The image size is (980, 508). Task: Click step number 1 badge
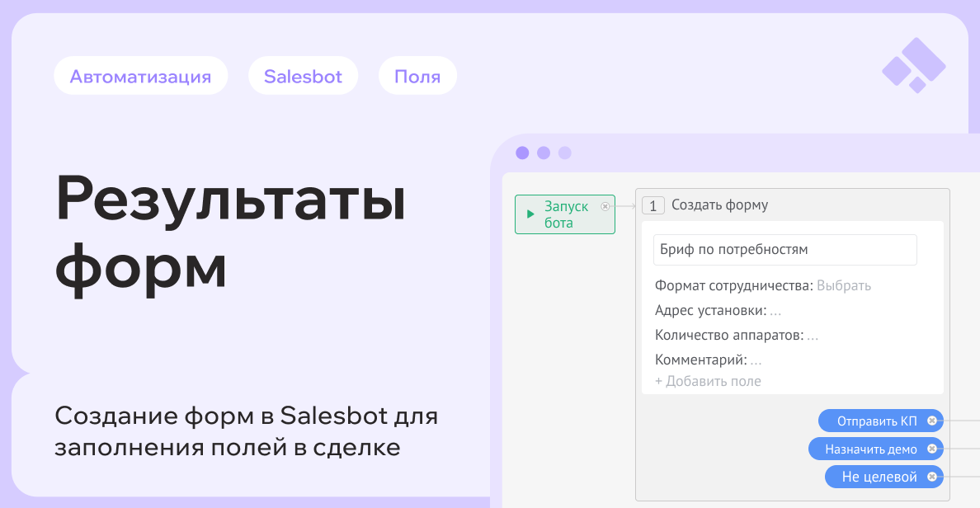point(653,205)
